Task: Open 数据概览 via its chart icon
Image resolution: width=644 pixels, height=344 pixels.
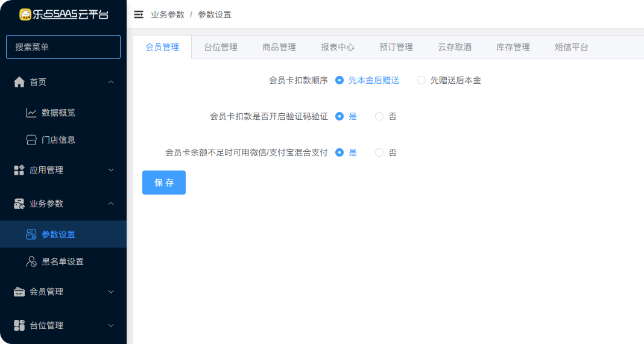Action: click(31, 113)
